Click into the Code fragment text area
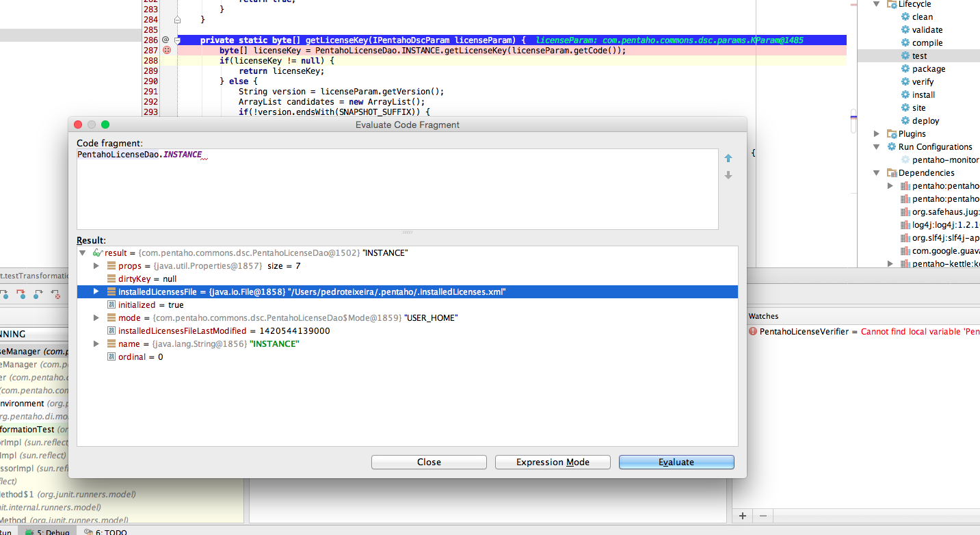This screenshot has width=980, height=535. pos(397,189)
